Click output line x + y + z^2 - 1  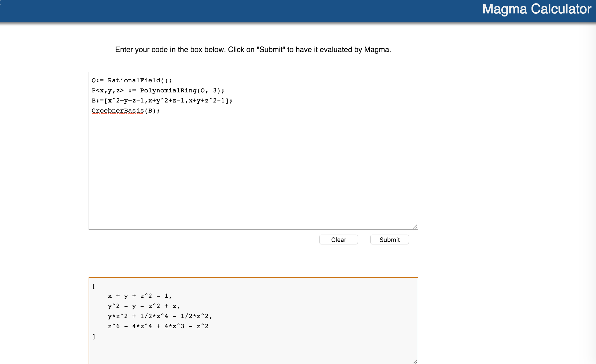pyautogui.click(x=139, y=296)
